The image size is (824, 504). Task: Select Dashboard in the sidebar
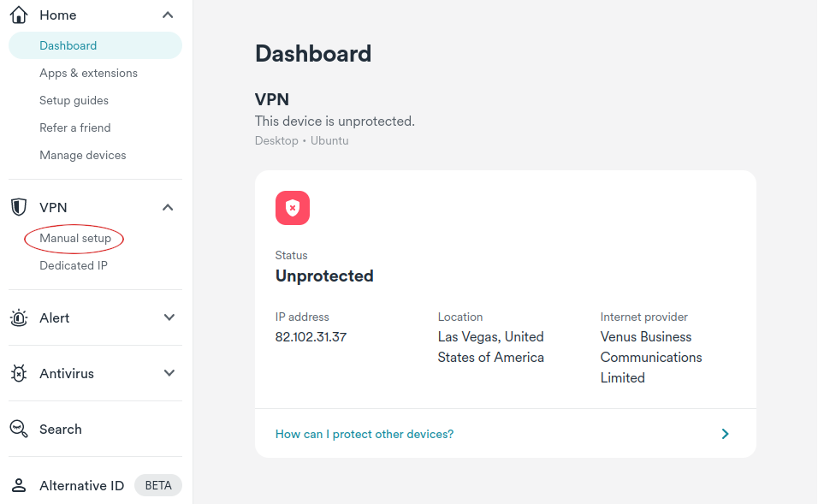68,45
